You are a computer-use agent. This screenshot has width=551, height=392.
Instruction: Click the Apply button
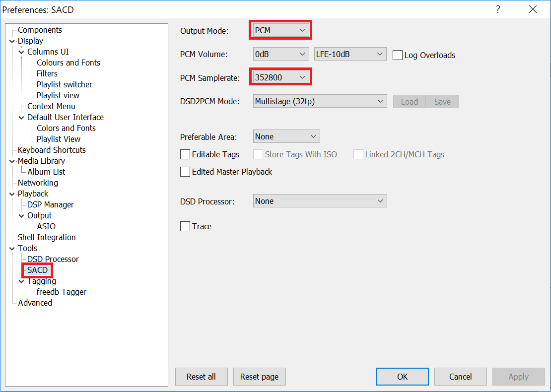518,377
